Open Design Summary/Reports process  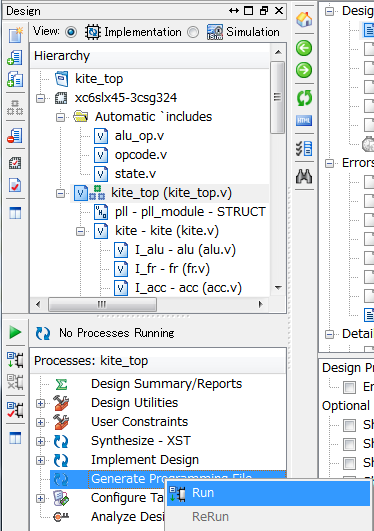tap(166, 384)
